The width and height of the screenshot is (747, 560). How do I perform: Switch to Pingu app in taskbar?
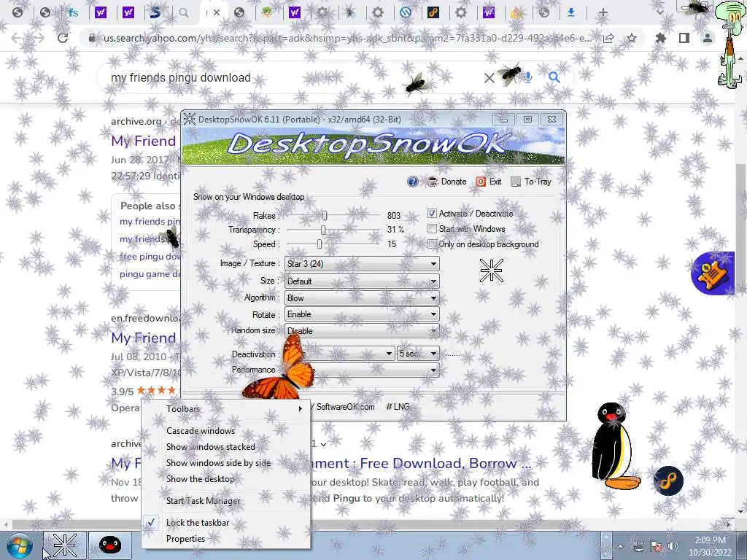tap(110, 545)
